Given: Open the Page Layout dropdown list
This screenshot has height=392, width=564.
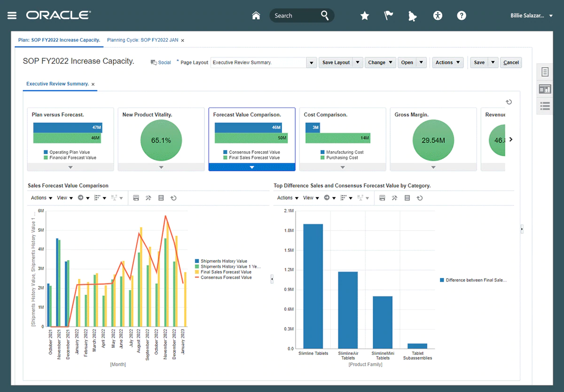Looking at the screenshot, I should click(x=311, y=62).
